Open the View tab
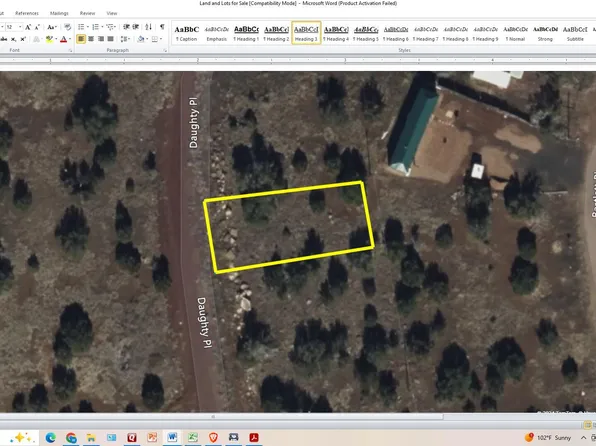 112,13
